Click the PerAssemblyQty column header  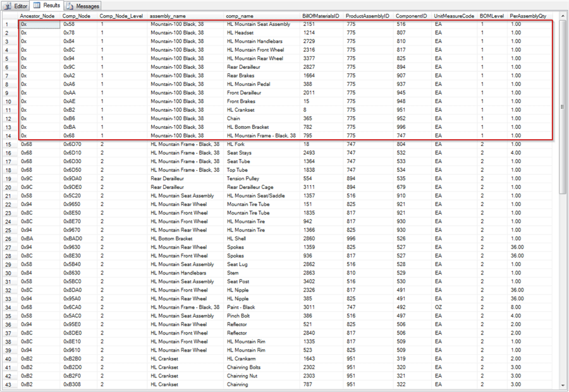522,15
